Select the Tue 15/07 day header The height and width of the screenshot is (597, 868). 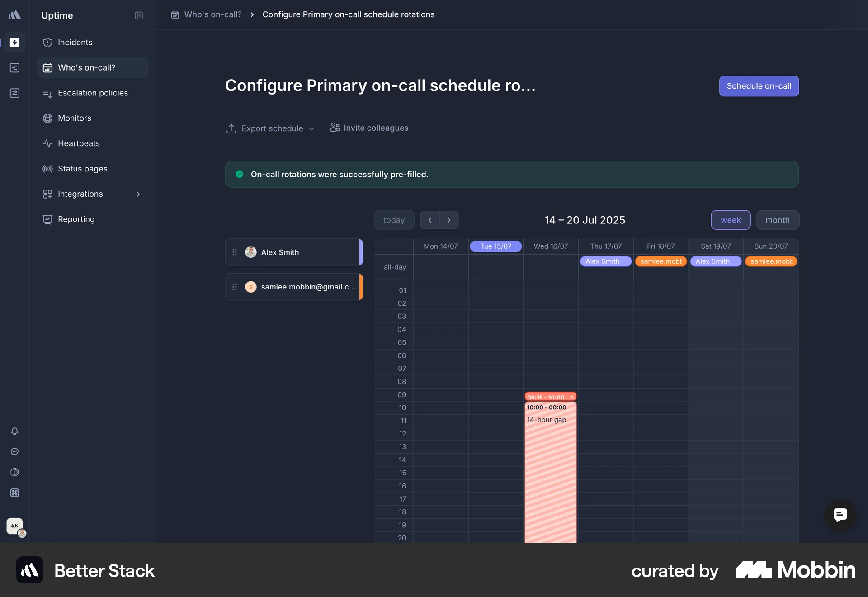click(495, 246)
